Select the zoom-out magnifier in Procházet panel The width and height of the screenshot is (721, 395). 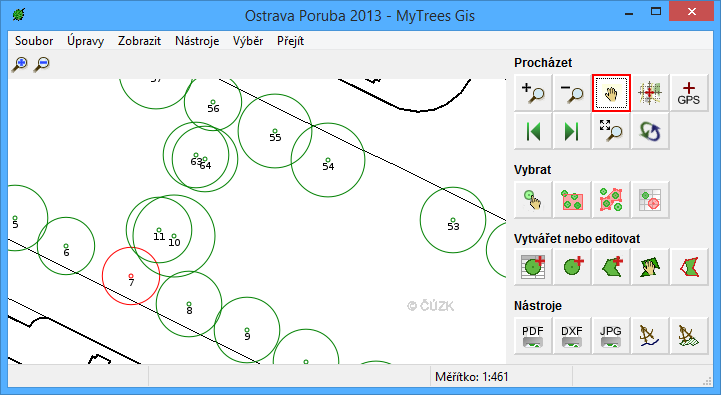tap(572, 93)
